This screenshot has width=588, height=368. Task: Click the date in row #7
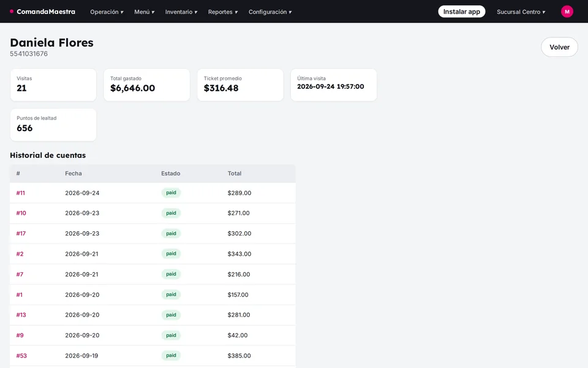pyautogui.click(x=81, y=275)
